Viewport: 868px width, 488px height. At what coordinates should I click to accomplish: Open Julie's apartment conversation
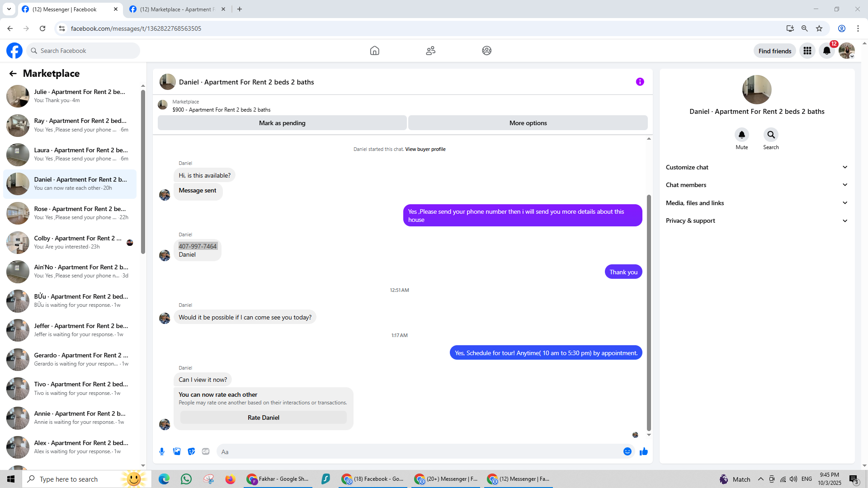70,96
